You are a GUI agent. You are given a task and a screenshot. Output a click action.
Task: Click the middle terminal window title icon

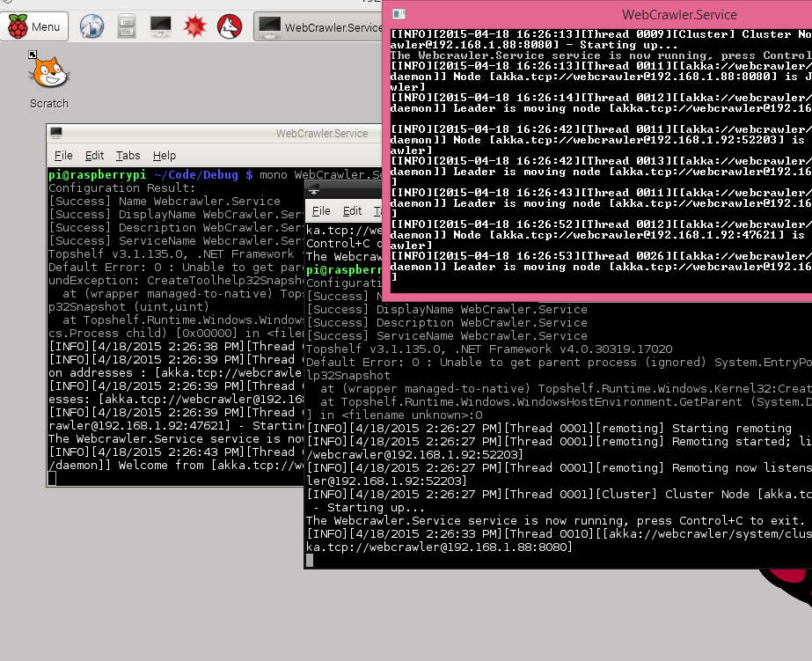[x=314, y=189]
